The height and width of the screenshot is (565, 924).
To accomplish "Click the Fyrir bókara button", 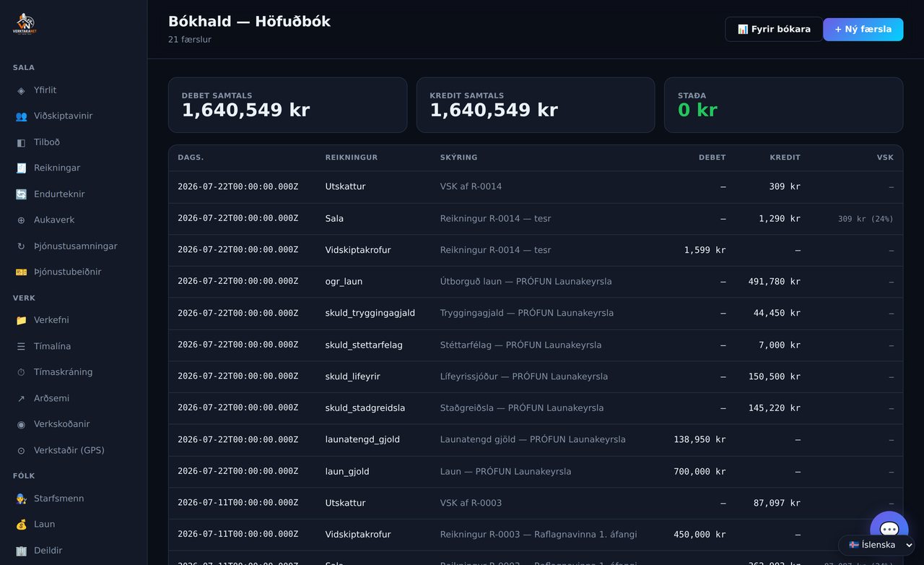I will click(x=774, y=30).
